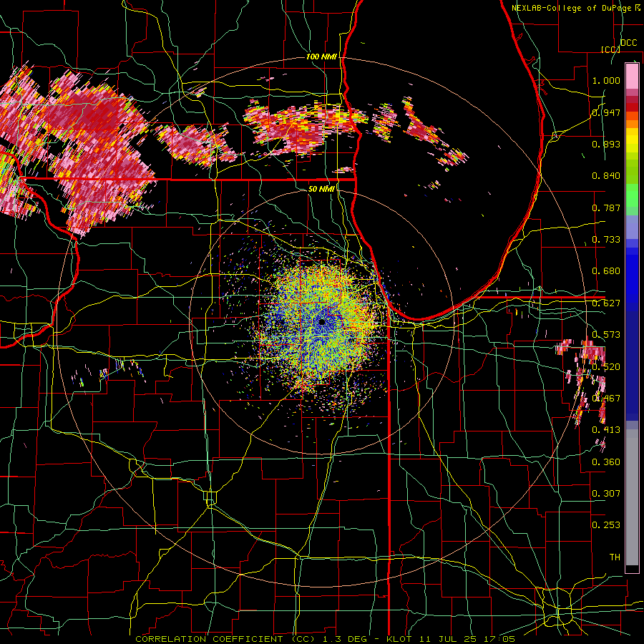This screenshot has width=644, height=644.
Task: Click the DCC label above the color scale
Action: point(628,43)
